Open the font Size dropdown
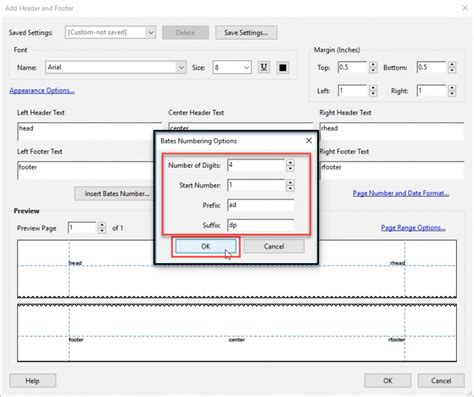The width and height of the screenshot is (474, 397). coord(246,68)
